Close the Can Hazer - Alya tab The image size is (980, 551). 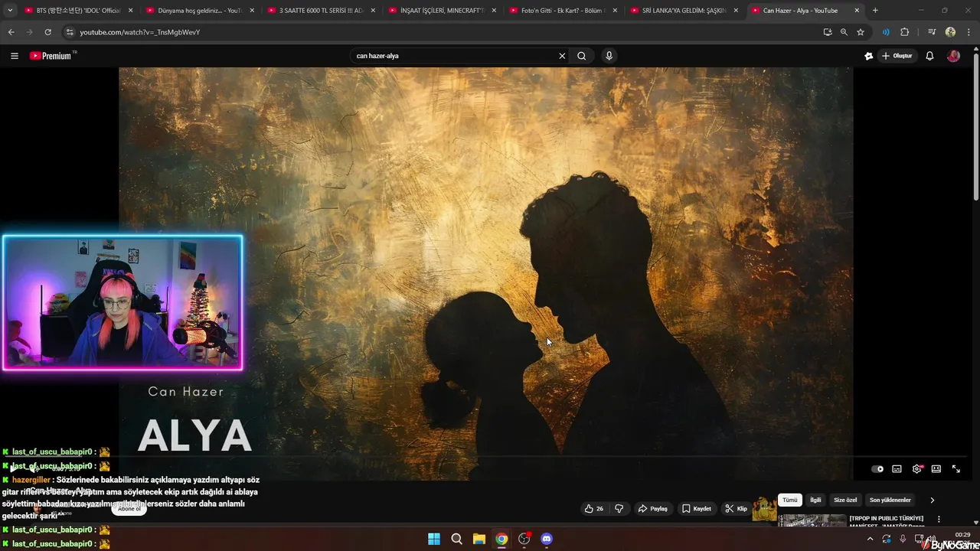click(857, 11)
